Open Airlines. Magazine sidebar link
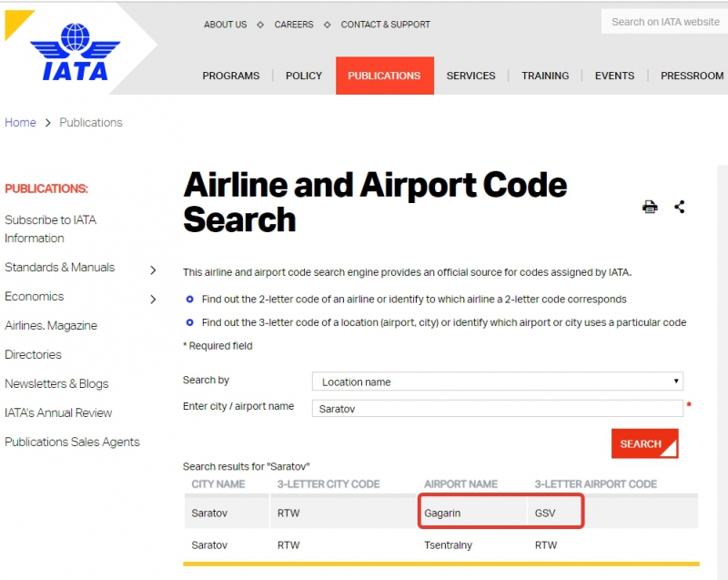The width and height of the screenshot is (728, 580). [51, 325]
